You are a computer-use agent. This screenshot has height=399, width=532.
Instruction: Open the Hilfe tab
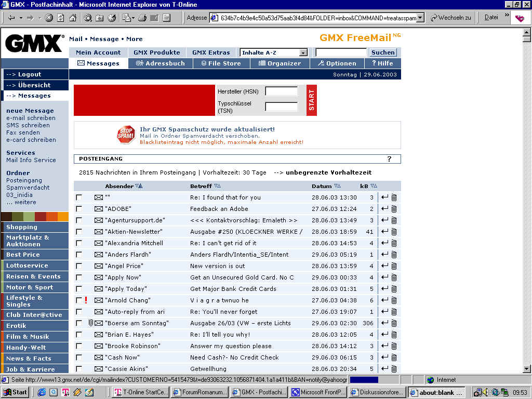pyautogui.click(x=383, y=63)
